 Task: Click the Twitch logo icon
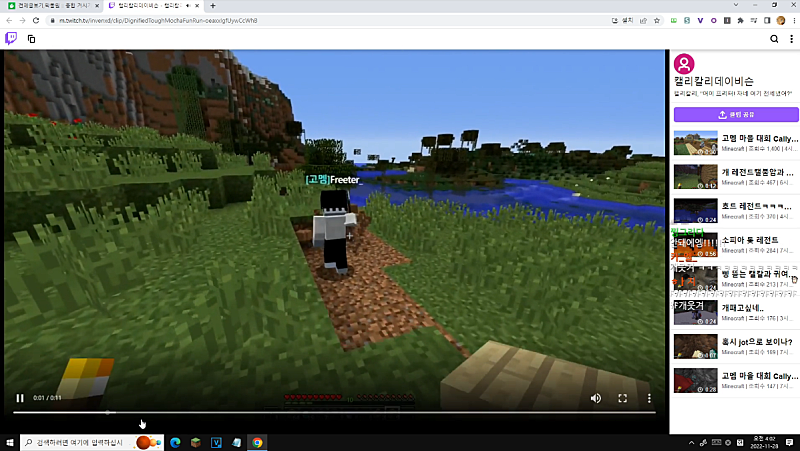click(11, 39)
